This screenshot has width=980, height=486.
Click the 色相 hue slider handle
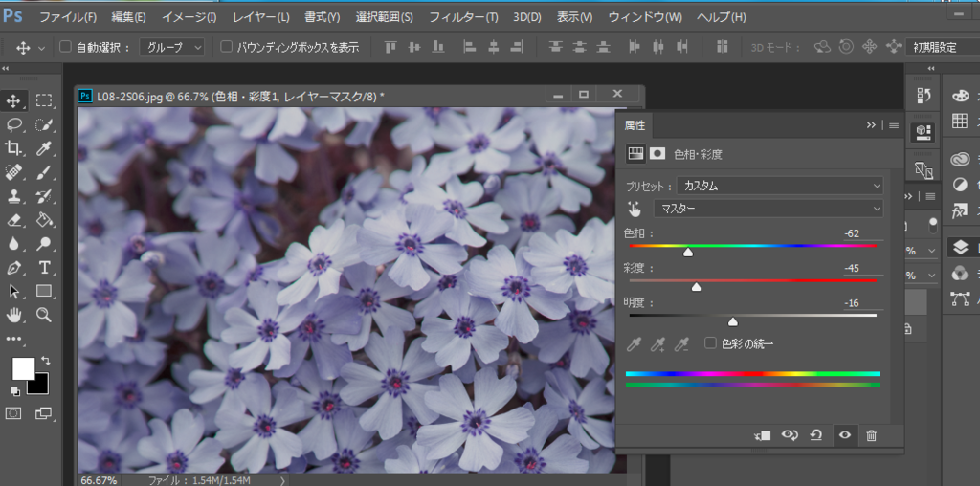[x=688, y=253]
